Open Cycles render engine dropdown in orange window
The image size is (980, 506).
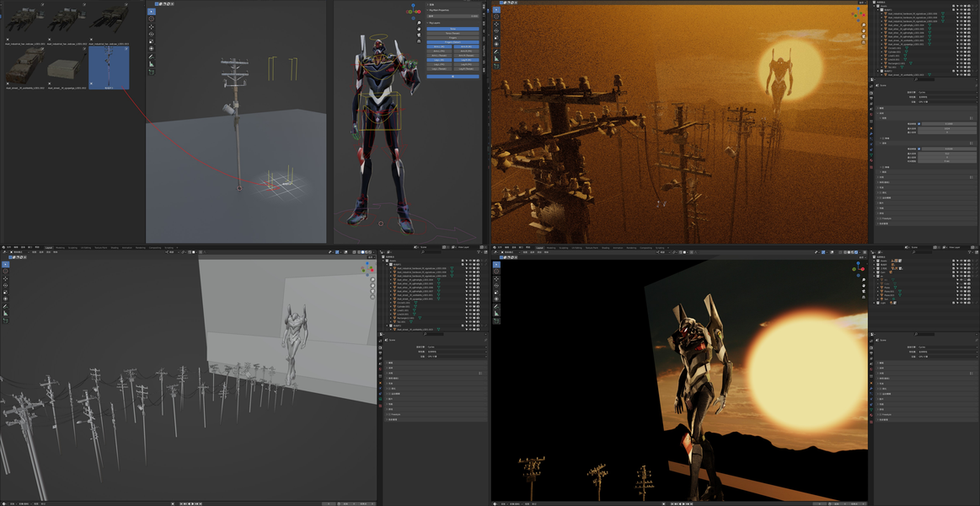947,93
